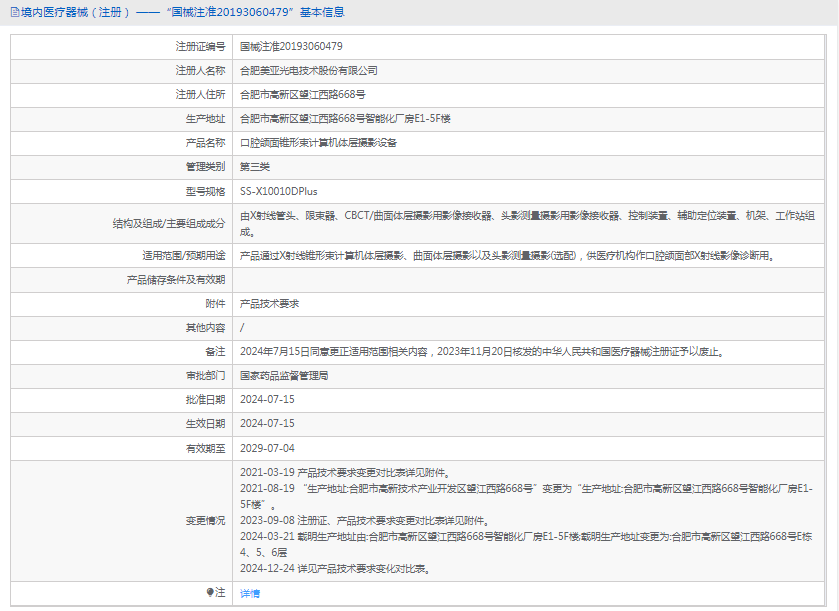Click the 有效期至 value 2029-07-04
This screenshot has height=611, width=839.
267,448
